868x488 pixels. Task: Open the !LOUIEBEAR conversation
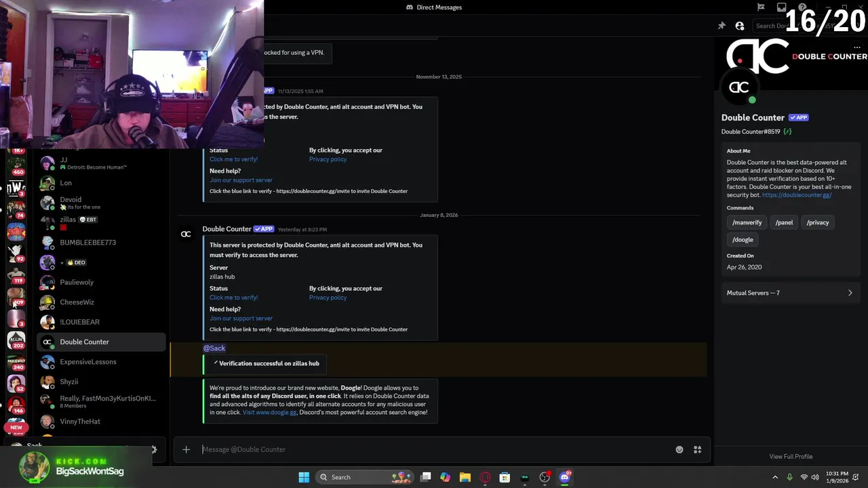[100, 322]
